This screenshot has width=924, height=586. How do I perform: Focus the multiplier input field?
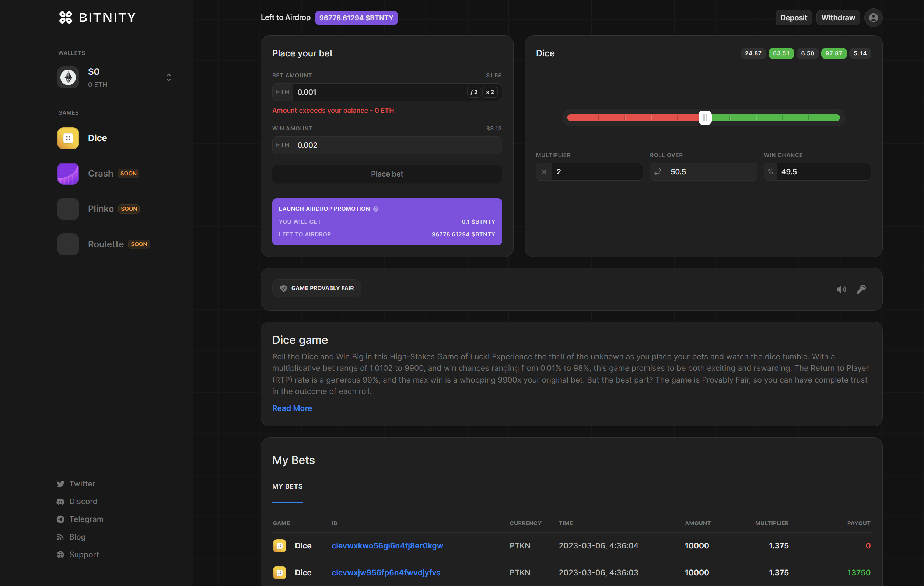click(x=597, y=172)
